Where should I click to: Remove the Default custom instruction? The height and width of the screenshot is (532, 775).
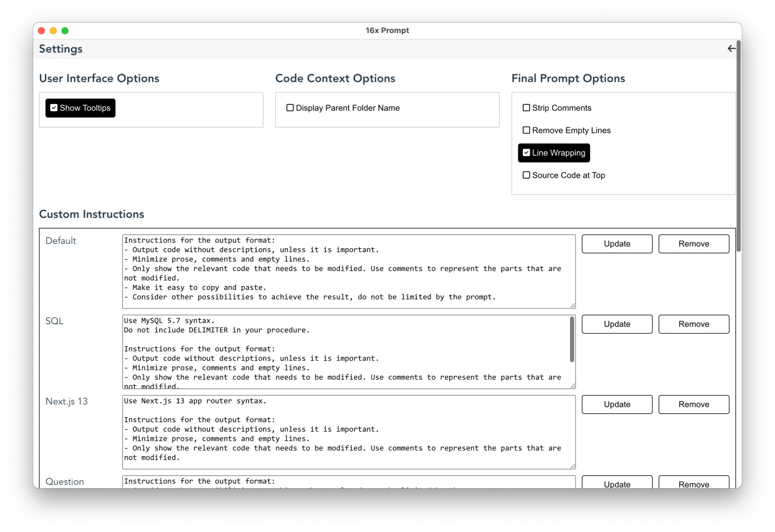pyautogui.click(x=694, y=244)
